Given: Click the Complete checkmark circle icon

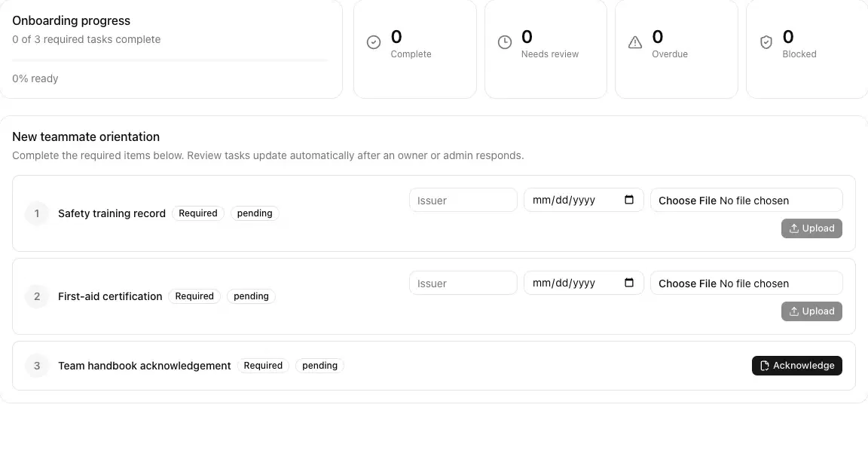Looking at the screenshot, I should (374, 42).
